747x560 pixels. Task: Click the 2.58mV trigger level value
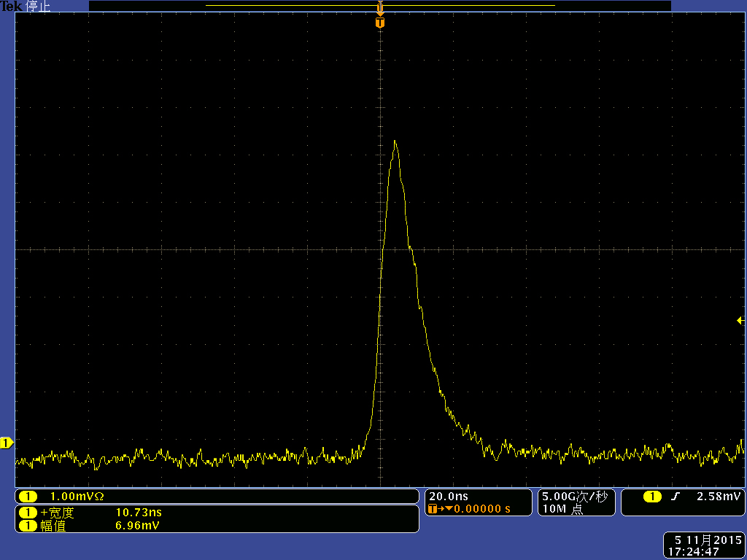point(719,497)
